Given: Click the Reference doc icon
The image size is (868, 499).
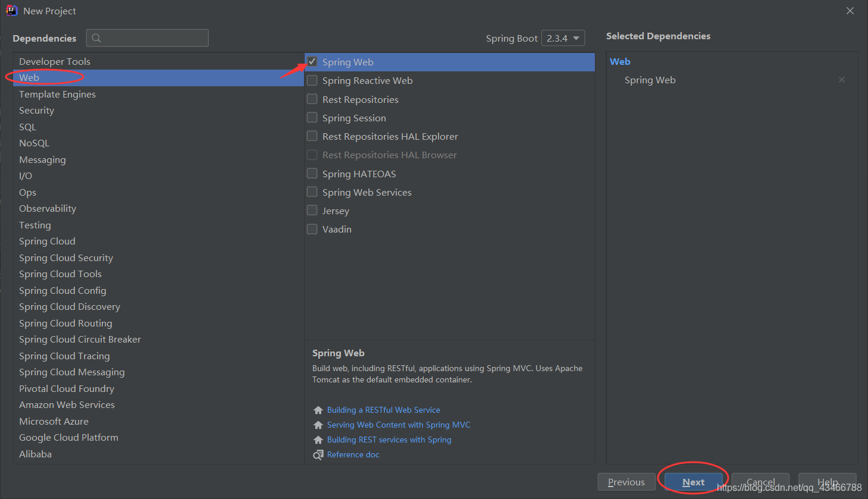Looking at the screenshot, I should coord(318,454).
